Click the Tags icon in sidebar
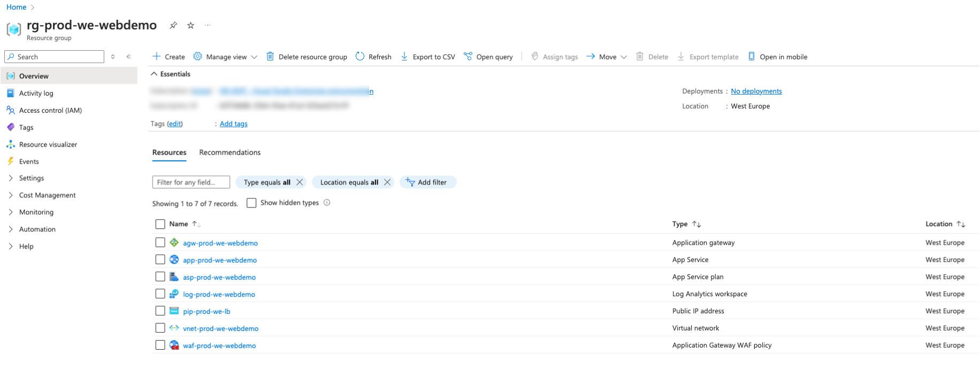 click(11, 127)
